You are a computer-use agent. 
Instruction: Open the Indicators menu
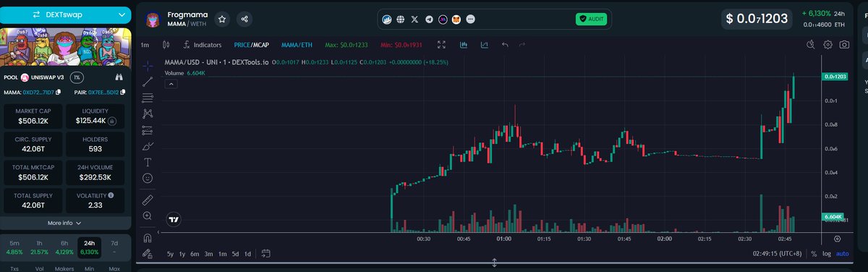click(x=203, y=45)
